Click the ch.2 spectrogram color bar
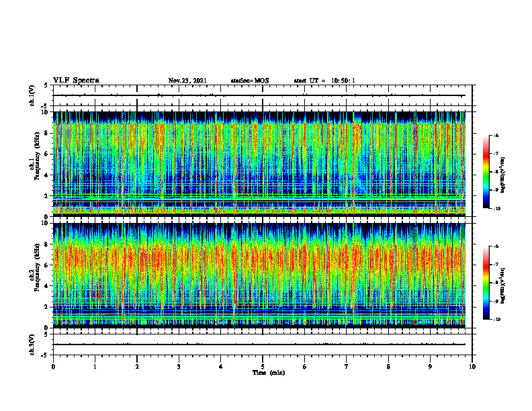 pyautogui.click(x=486, y=283)
